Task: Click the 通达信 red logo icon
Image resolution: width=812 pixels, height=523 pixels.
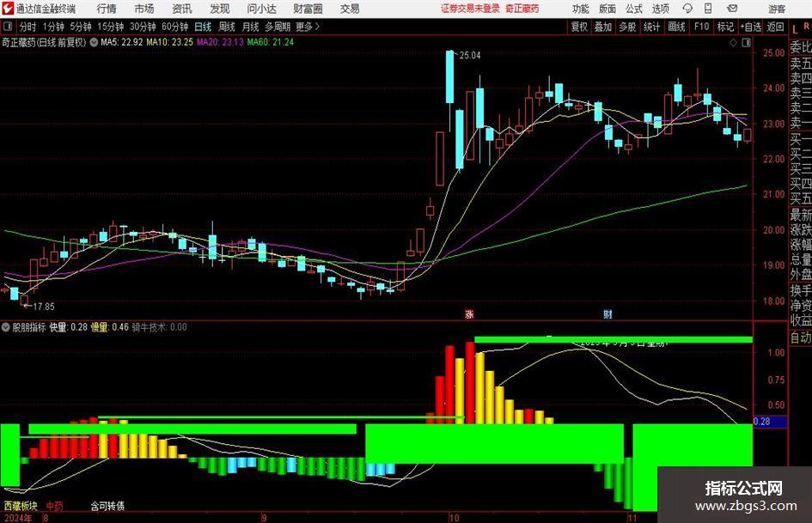Action: [8, 9]
